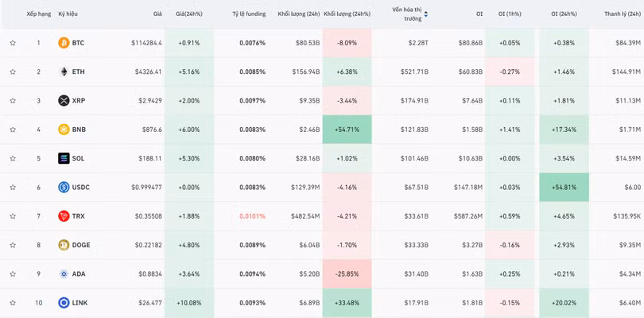Viewport: 644px width, 318px height.
Task: Open the DOGE symbol link
Action: click(x=80, y=245)
